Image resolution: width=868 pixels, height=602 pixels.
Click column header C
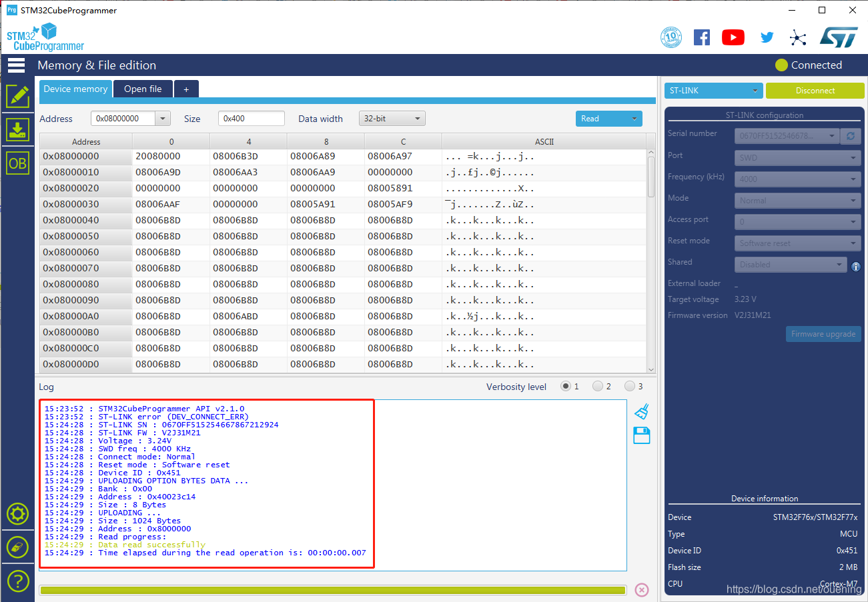(x=403, y=141)
